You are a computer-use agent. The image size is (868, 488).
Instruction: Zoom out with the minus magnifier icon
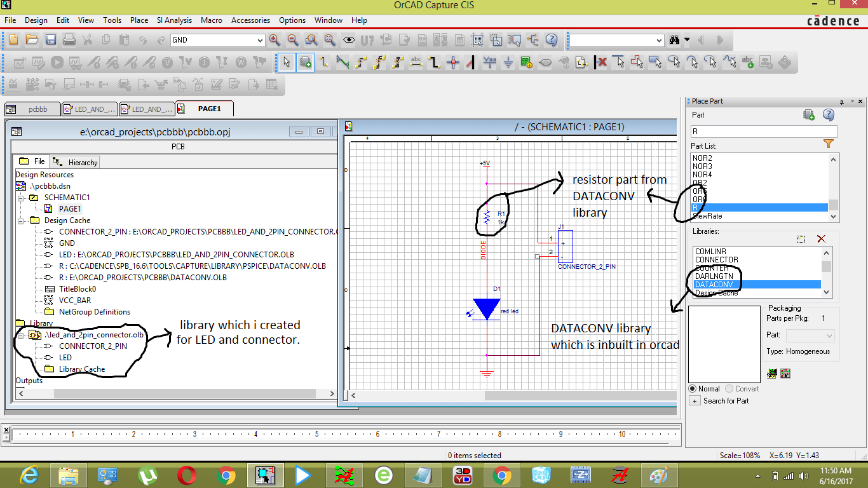(x=293, y=40)
